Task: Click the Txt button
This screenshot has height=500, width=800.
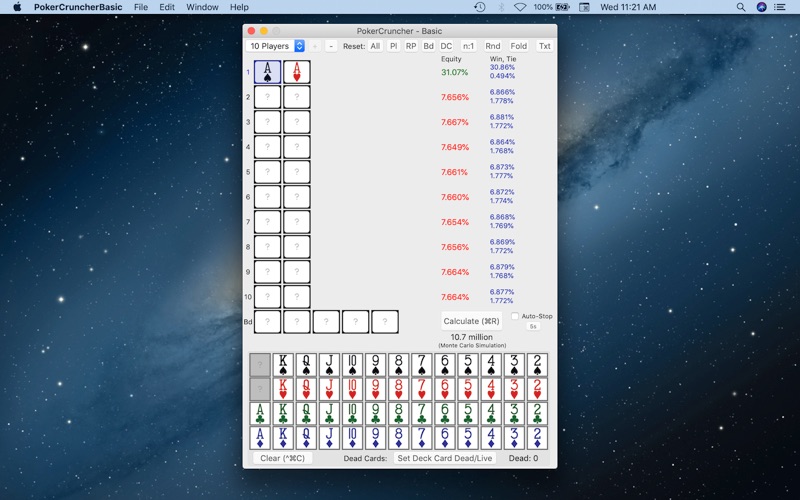Action: point(545,46)
